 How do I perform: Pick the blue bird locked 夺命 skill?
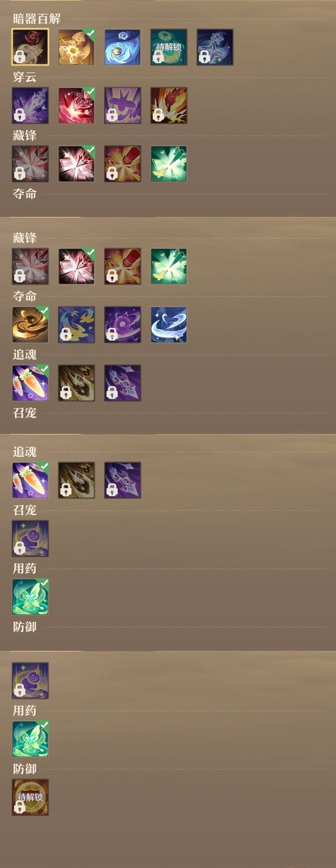pyautogui.click(x=77, y=324)
